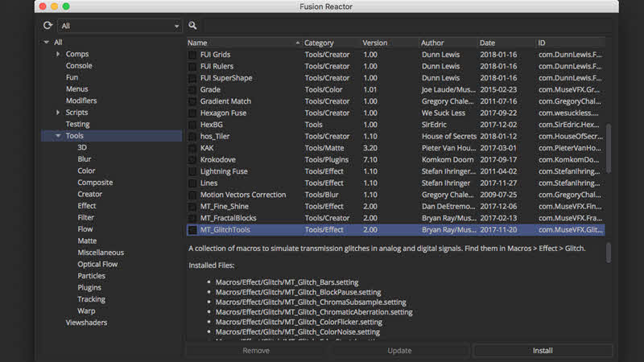Screen dimensions: 644x362
Task: Click the search magnifier icon
Action: [x=192, y=26]
